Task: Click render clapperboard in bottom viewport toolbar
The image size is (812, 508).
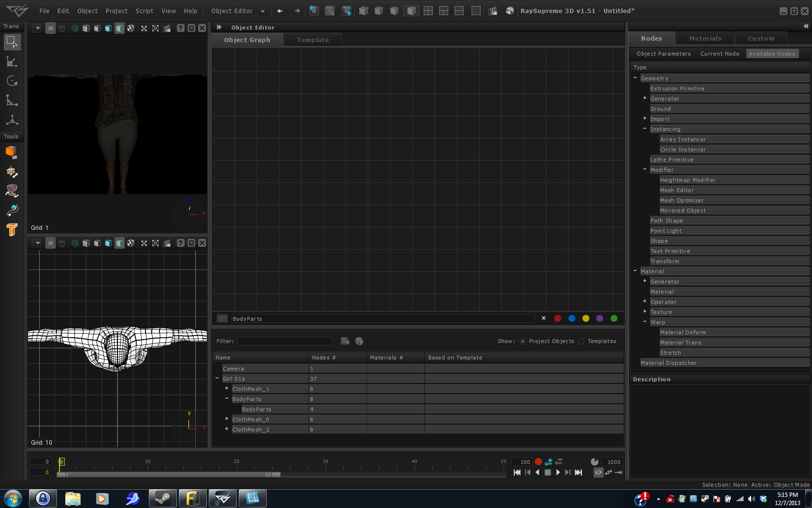Action: click(167, 243)
